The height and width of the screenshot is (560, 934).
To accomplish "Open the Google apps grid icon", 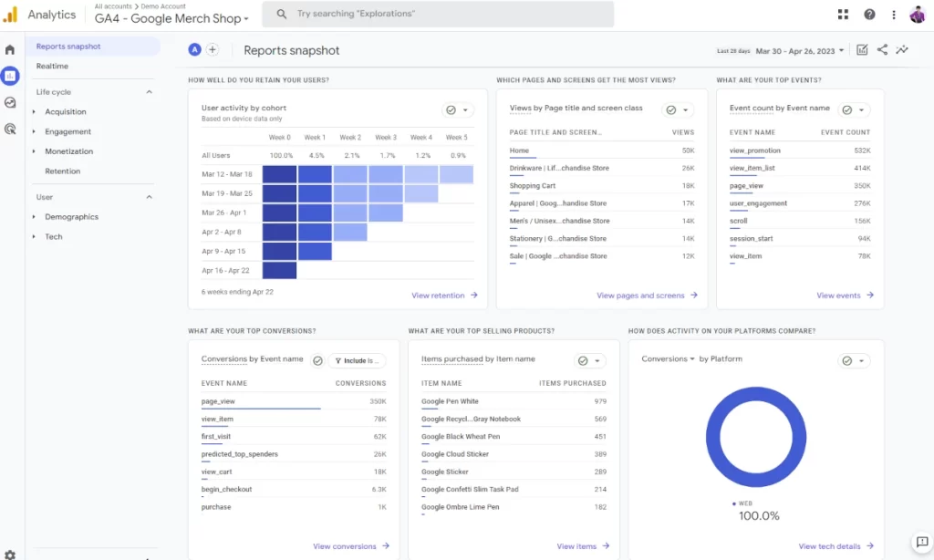I will [843, 15].
